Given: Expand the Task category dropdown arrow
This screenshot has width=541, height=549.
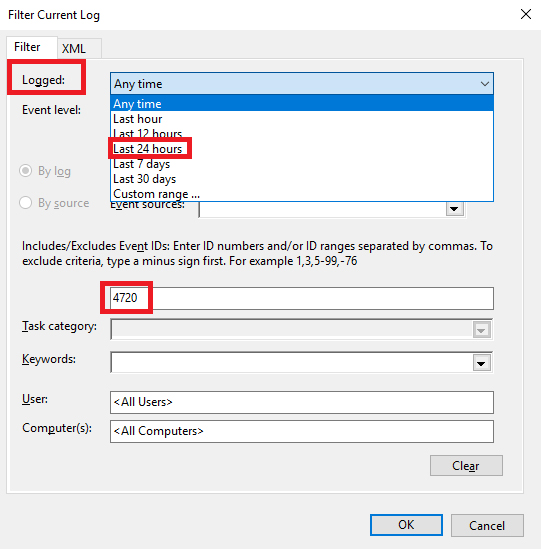Looking at the screenshot, I should [481, 330].
